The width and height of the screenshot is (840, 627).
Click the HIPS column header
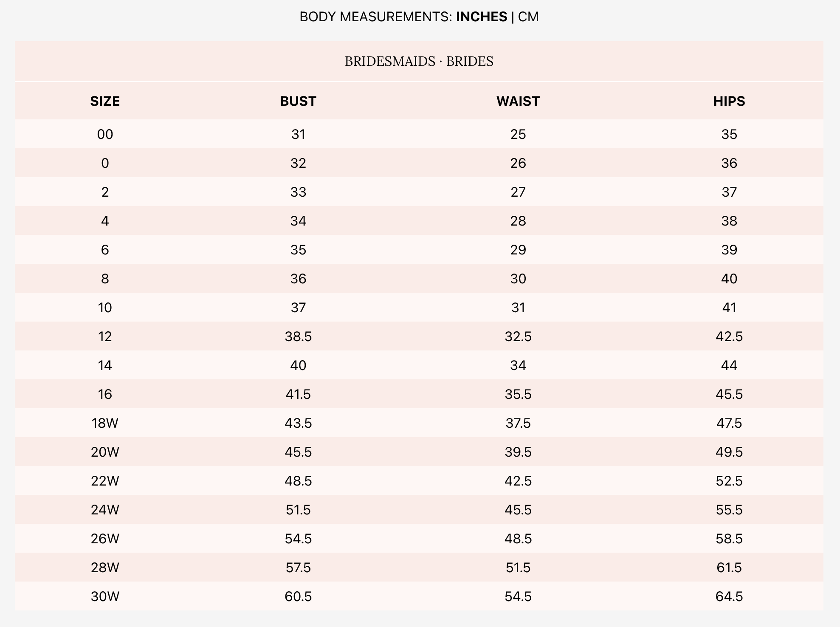pyautogui.click(x=729, y=101)
